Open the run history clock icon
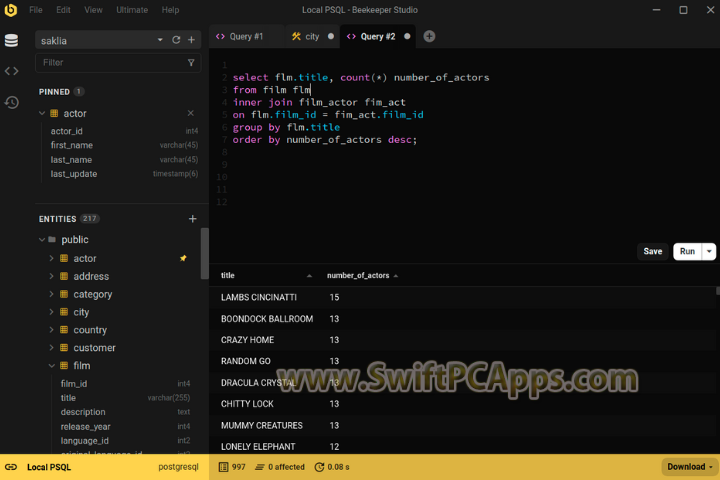The height and width of the screenshot is (480, 720). [11, 102]
